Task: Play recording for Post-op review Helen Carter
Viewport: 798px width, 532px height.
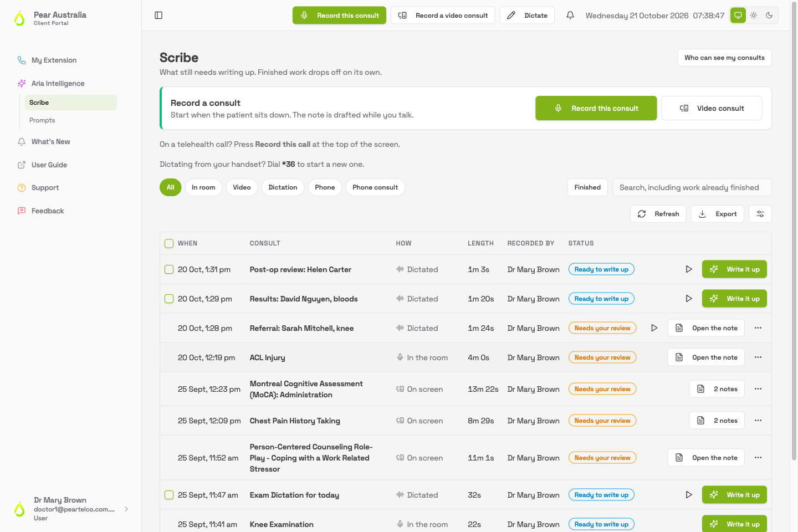Action: point(689,269)
